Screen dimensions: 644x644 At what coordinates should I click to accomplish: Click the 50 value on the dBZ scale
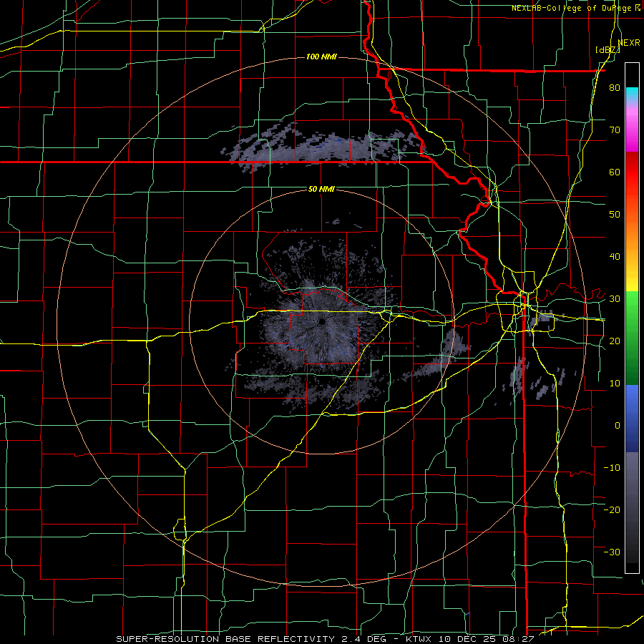pos(615,215)
